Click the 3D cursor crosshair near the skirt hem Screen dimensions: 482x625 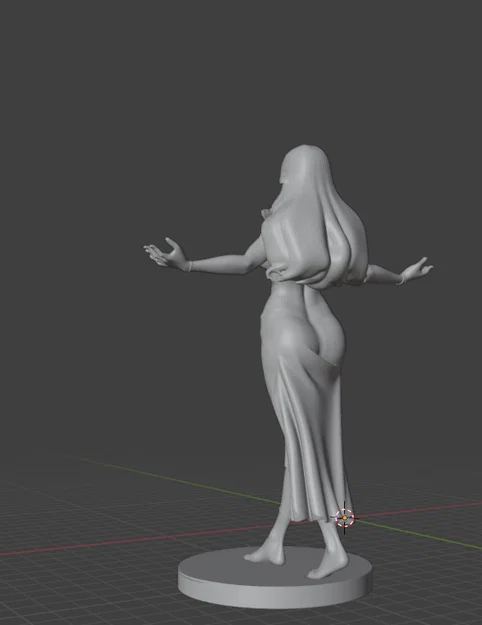pyautogui.click(x=344, y=518)
